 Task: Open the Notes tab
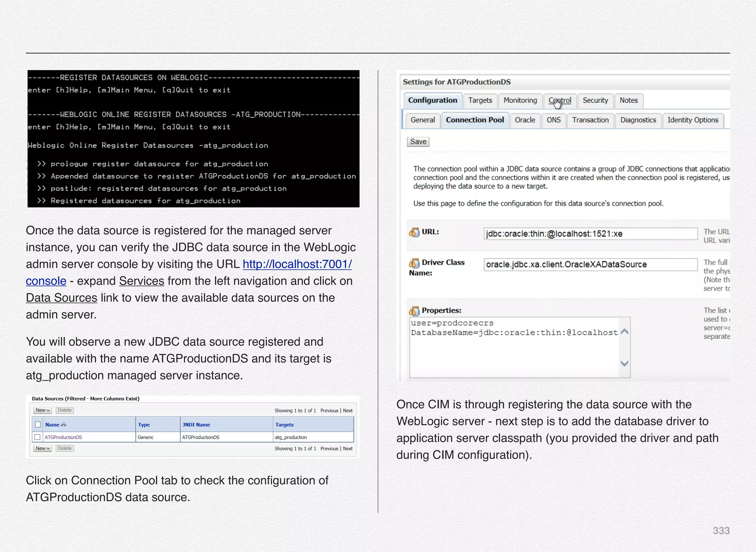point(629,100)
